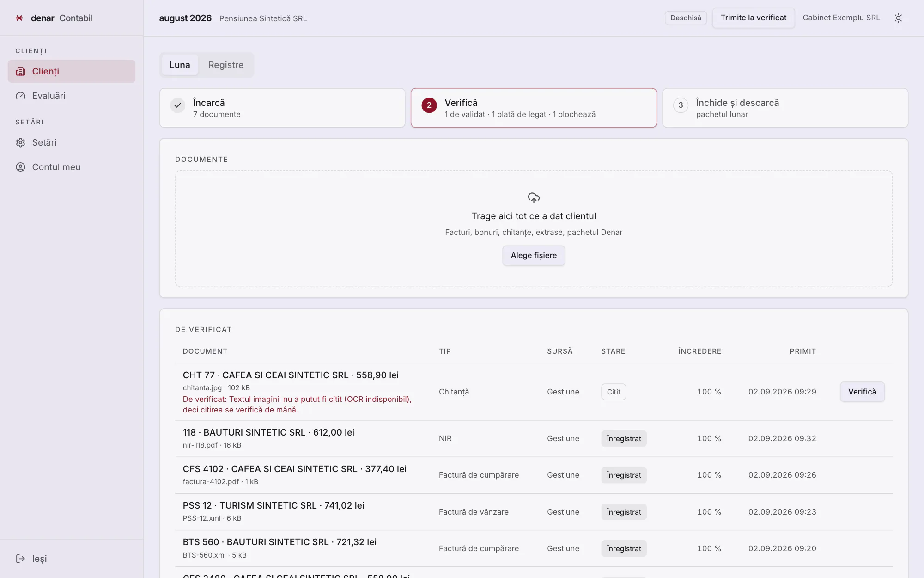
Task: Click the august 2026 heading
Action: pos(185,18)
